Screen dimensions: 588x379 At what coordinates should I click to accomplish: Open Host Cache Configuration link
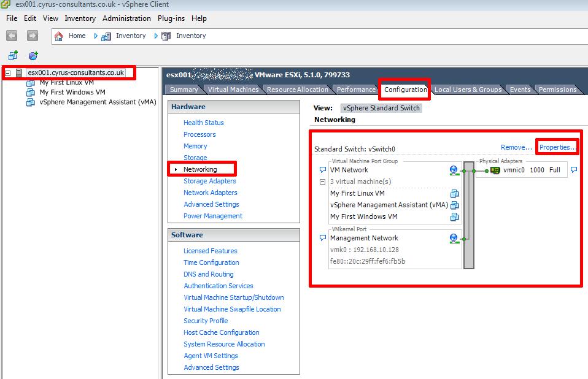click(221, 332)
